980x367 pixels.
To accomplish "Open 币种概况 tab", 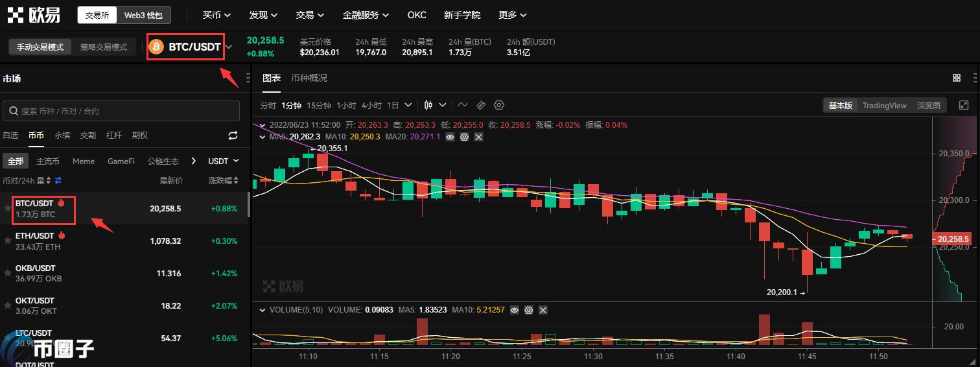I will point(309,78).
